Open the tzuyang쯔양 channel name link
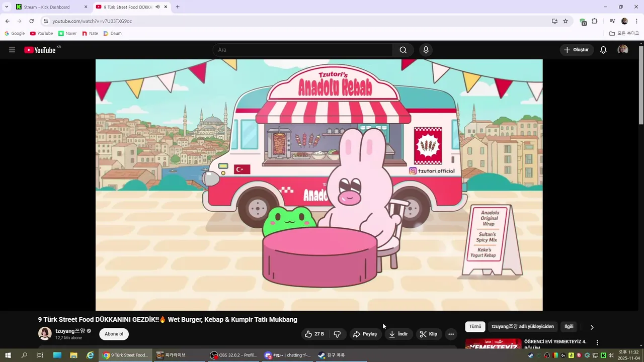 [x=70, y=331]
